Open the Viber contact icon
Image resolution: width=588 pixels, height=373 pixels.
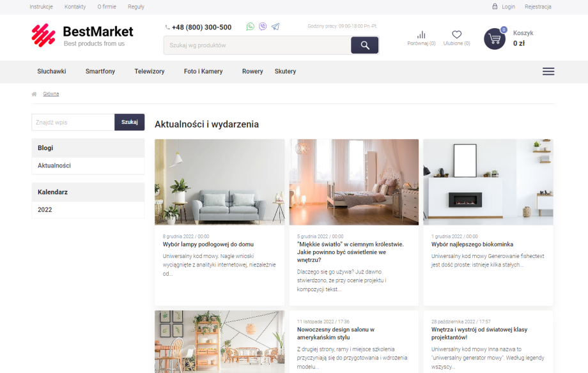(x=263, y=27)
